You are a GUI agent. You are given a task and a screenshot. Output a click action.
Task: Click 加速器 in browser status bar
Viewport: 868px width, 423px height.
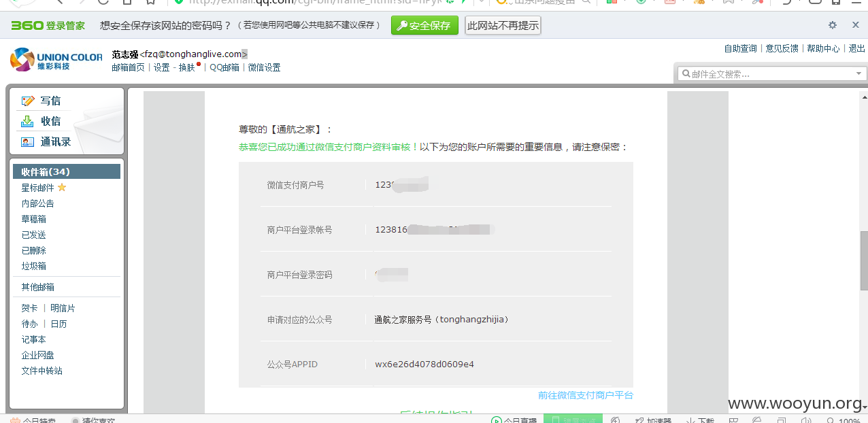[x=652, y=420]
